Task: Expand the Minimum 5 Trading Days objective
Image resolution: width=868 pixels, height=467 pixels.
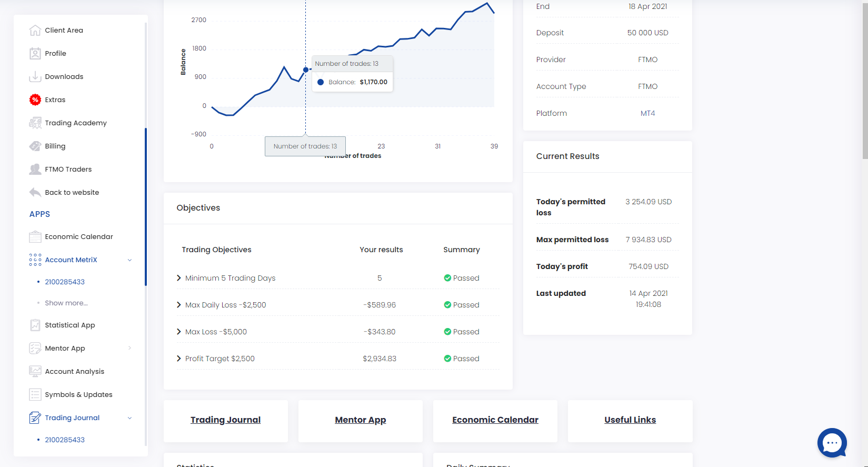Action: pos(179,278)
